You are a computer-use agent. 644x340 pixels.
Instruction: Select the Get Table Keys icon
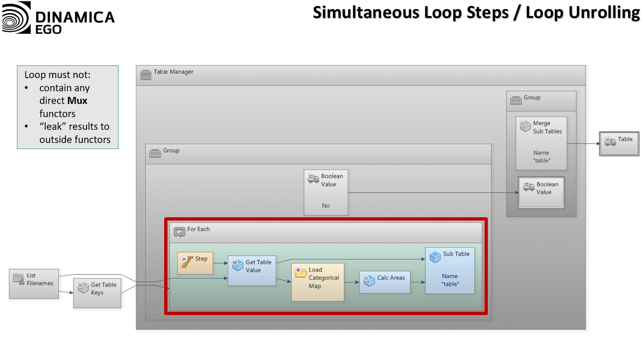click(83, 288)
